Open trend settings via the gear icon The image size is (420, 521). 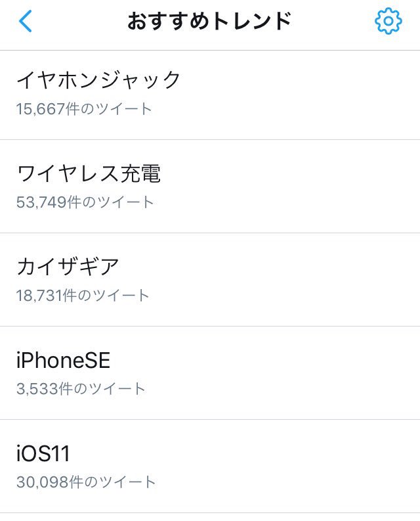(x=388, y=22)
